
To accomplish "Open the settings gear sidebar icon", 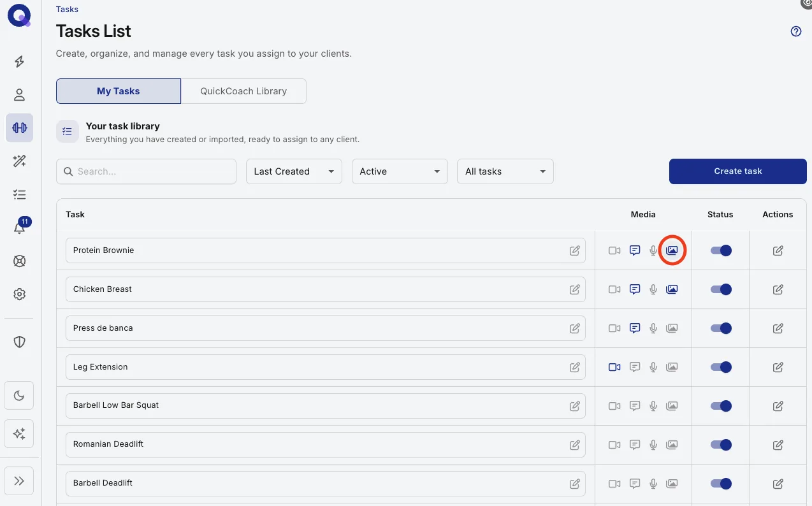I will coord(19,294).
